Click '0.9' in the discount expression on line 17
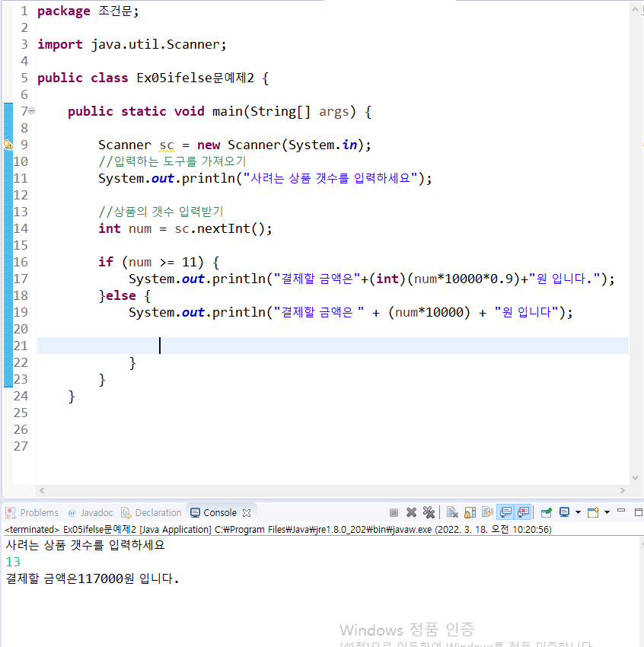This screenshot has width=644, height=647. point(502,279)
